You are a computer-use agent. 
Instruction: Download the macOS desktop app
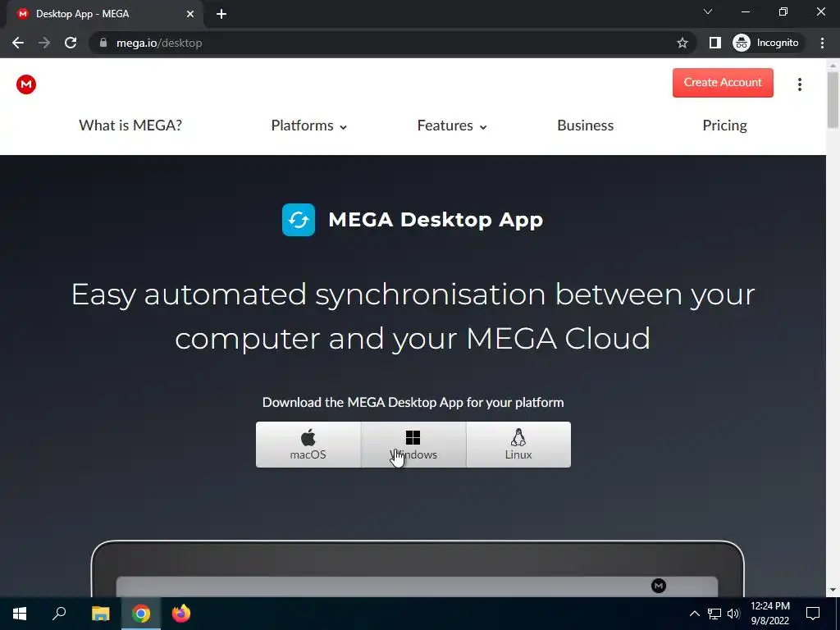pos(308,445)
